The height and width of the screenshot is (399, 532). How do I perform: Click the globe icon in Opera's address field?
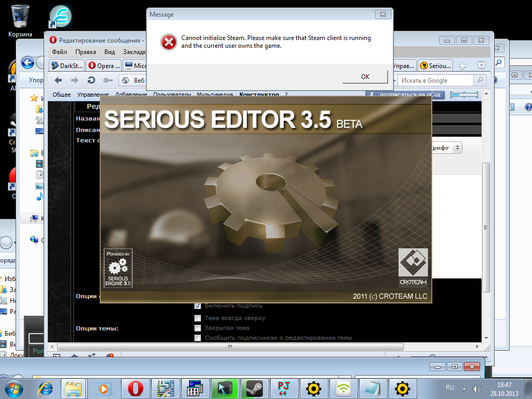pos(126,81)
